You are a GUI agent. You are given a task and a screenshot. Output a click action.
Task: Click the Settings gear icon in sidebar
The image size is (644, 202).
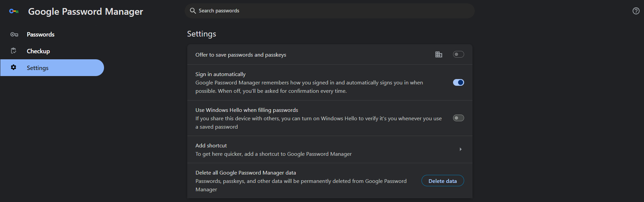[13, 67]
